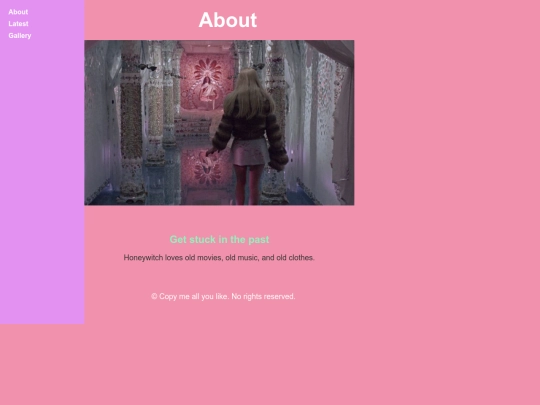Click the 'Honeywitch loves old movies' sentence
Screen dimensions: 540x405
tap(219, 258)
